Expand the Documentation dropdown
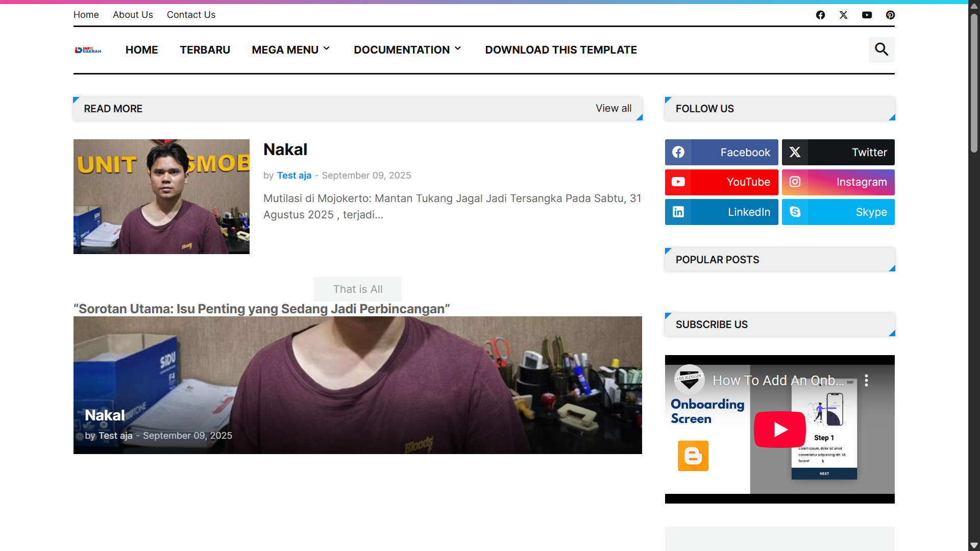Viewport: 980px width, 551px height. pyautogui.click(x=407, y=49)
